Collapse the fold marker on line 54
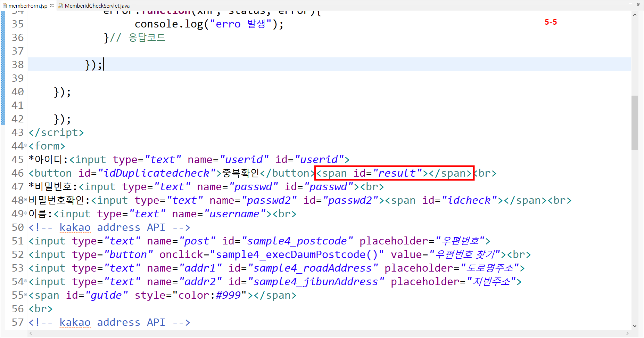This screenshot has height=338, width=644. pyautogui.click(x=26, y=281)
